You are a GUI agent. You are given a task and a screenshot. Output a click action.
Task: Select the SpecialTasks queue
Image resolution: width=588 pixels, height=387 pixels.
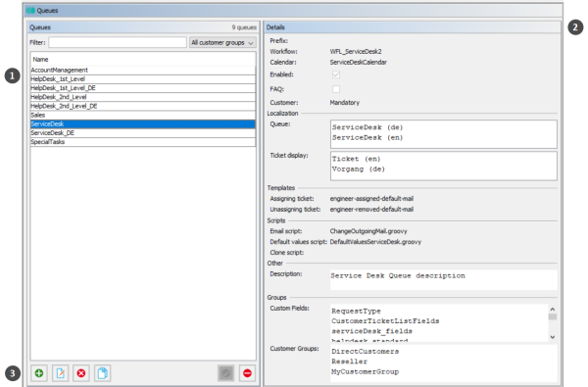[x=143, y=142]
